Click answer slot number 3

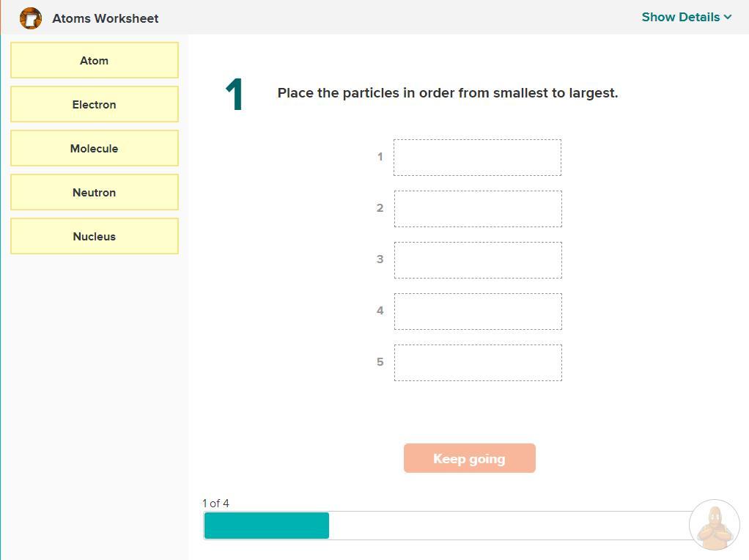(x=477, y=260)
